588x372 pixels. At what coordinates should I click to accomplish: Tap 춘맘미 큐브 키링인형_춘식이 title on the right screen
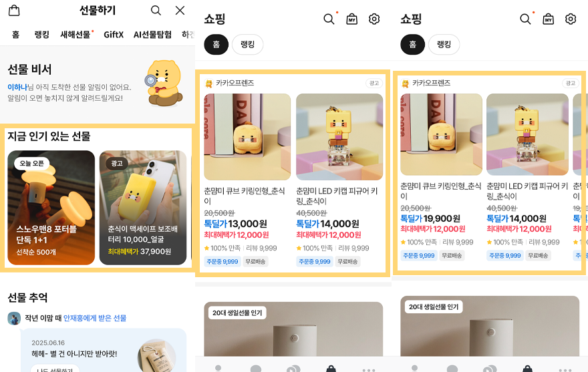(x=440, y=191)
